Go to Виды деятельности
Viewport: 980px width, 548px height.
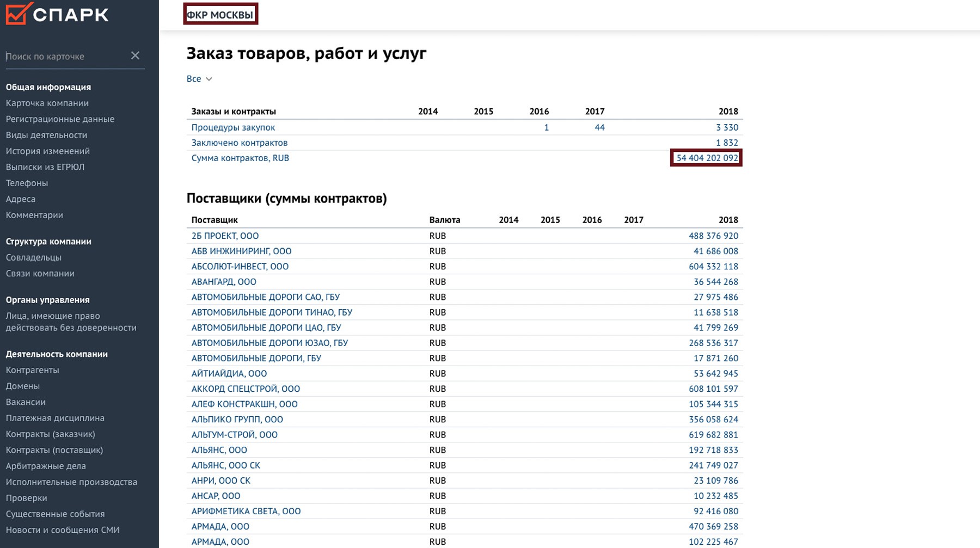tap(46, 135)
